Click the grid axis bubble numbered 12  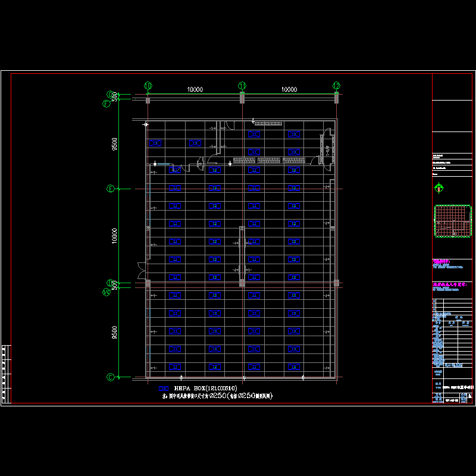click(336, 85)
